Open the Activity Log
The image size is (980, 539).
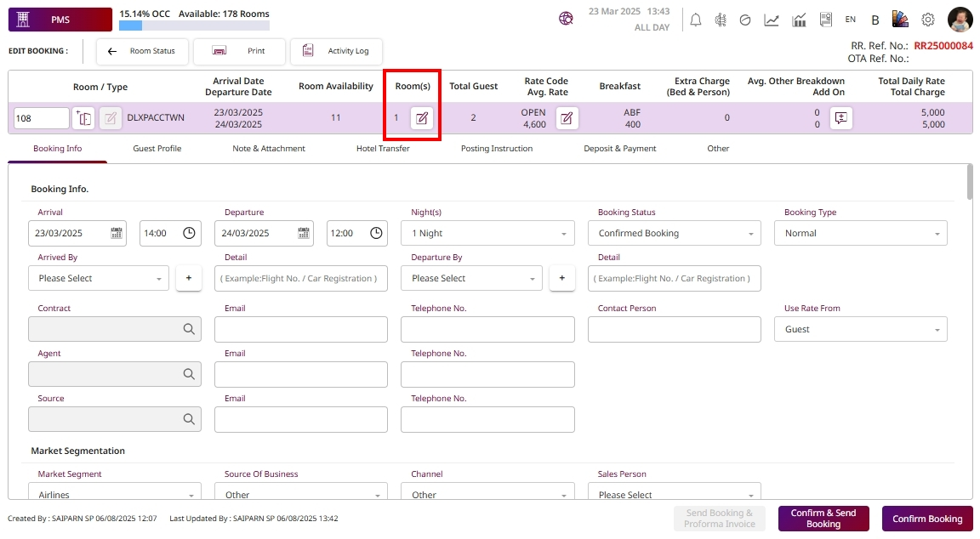(x=337, y=51)
